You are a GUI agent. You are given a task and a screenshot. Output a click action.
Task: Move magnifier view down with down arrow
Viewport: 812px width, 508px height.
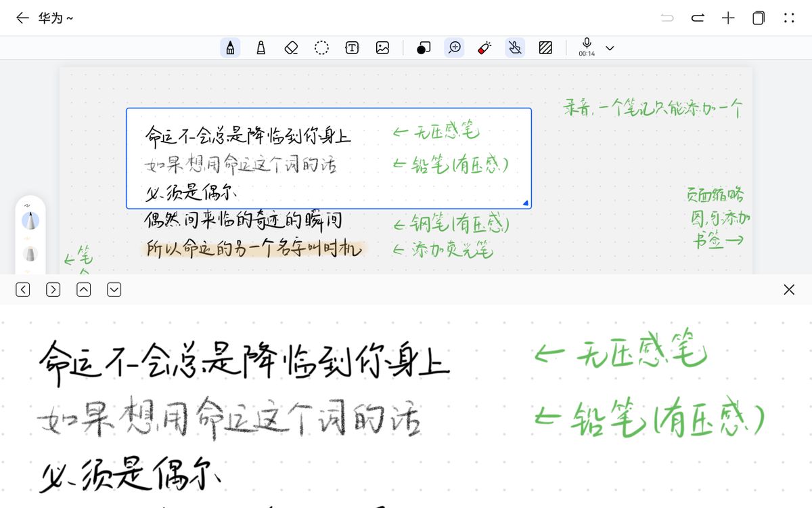click(114, 289)
